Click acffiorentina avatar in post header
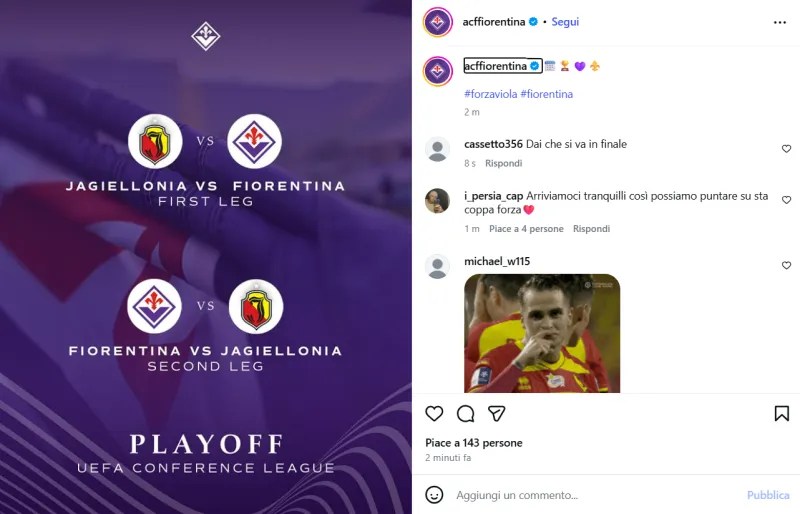This screenshot has height=514, width=800. 438,22
